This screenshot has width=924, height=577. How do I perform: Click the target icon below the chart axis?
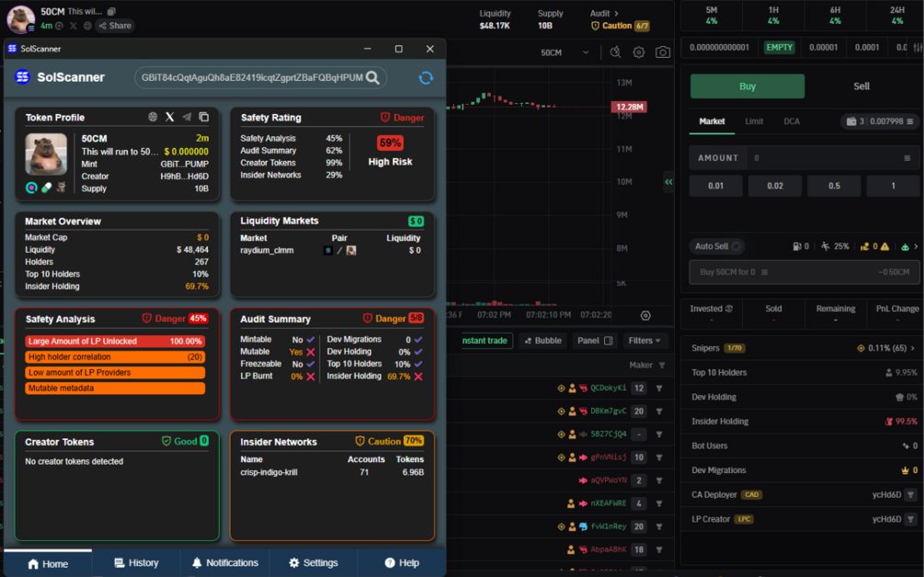pos(645,315)
